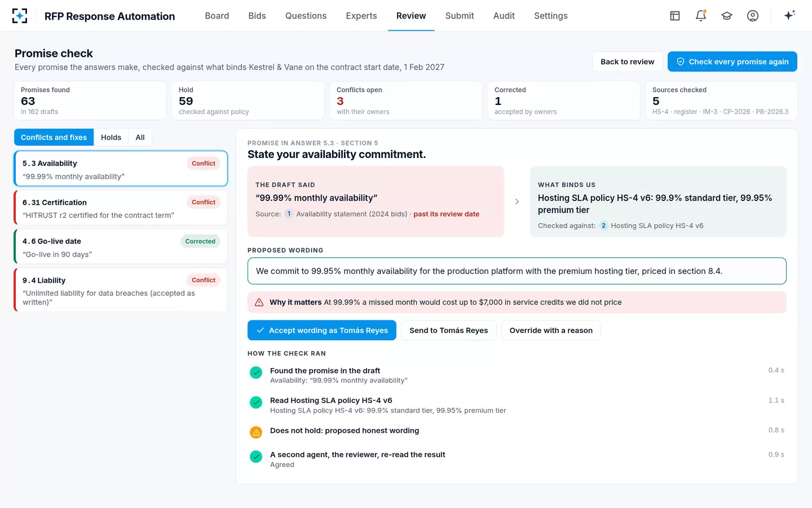The image size is (812, 508).
Task: Go to the Questions tab
Action: pos(306,16)
